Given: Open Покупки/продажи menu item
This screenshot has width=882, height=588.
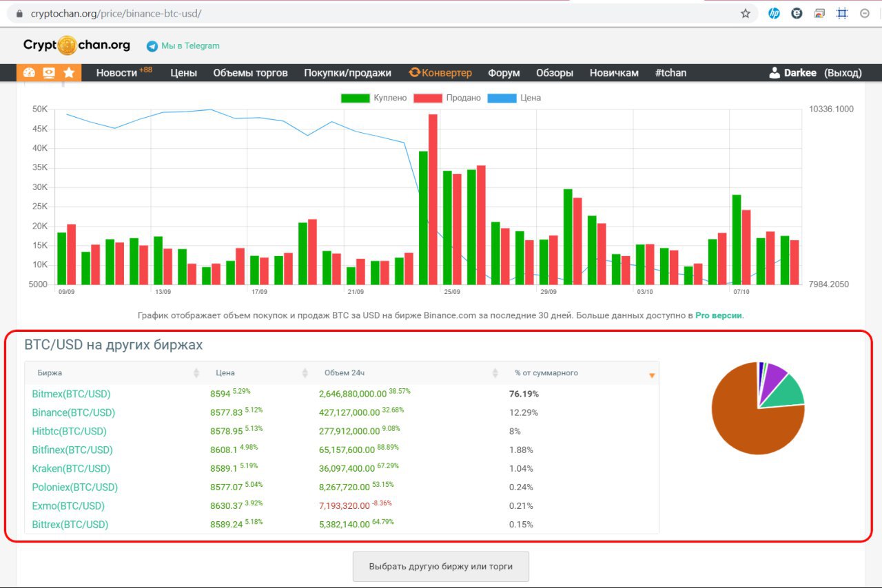Looking at the screenshot, I should (347, 72).
